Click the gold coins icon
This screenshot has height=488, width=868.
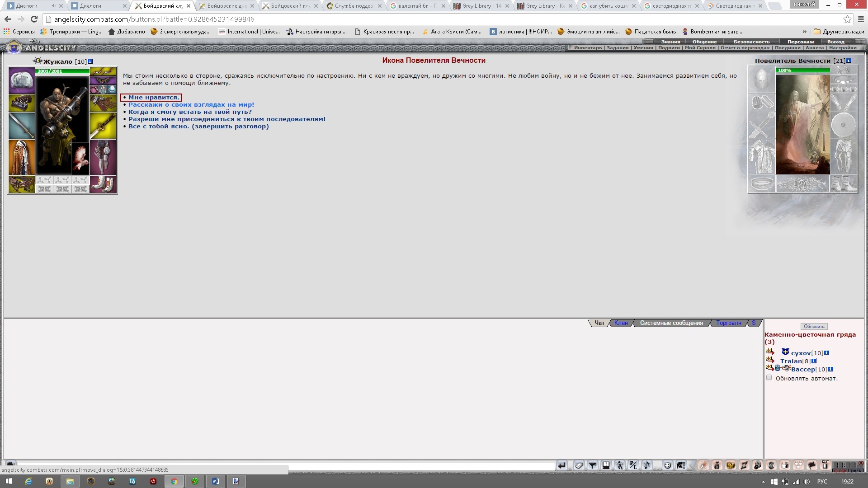click(731, 465)
